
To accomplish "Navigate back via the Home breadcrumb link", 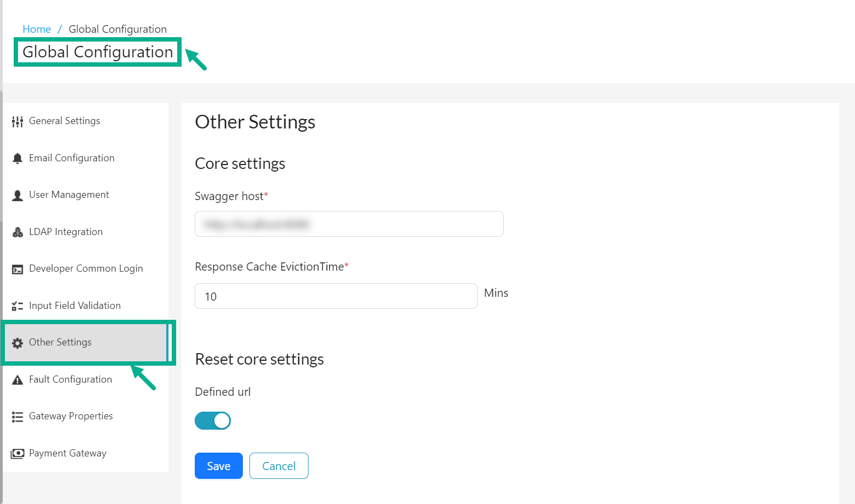I will point(36,29).
